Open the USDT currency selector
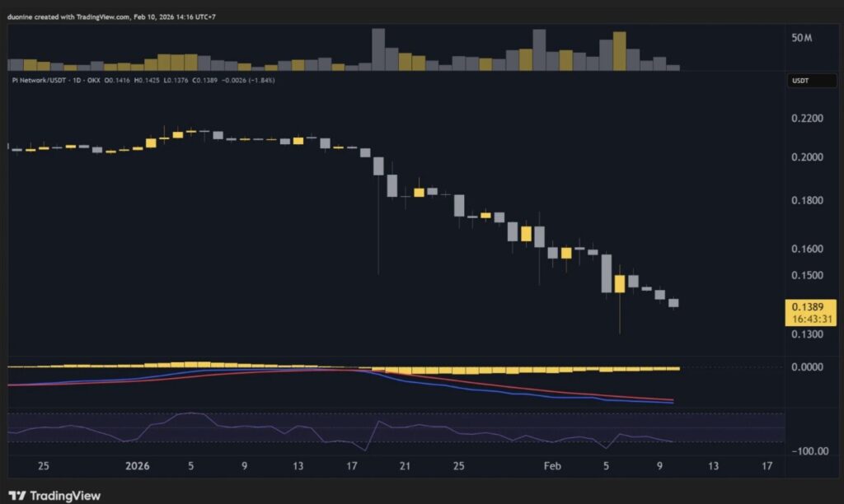 point(800,81)
